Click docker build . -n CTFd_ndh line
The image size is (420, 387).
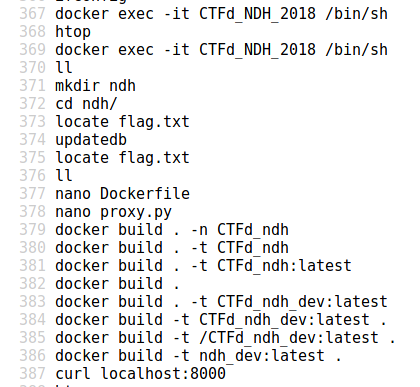click(x=172, y=230)
